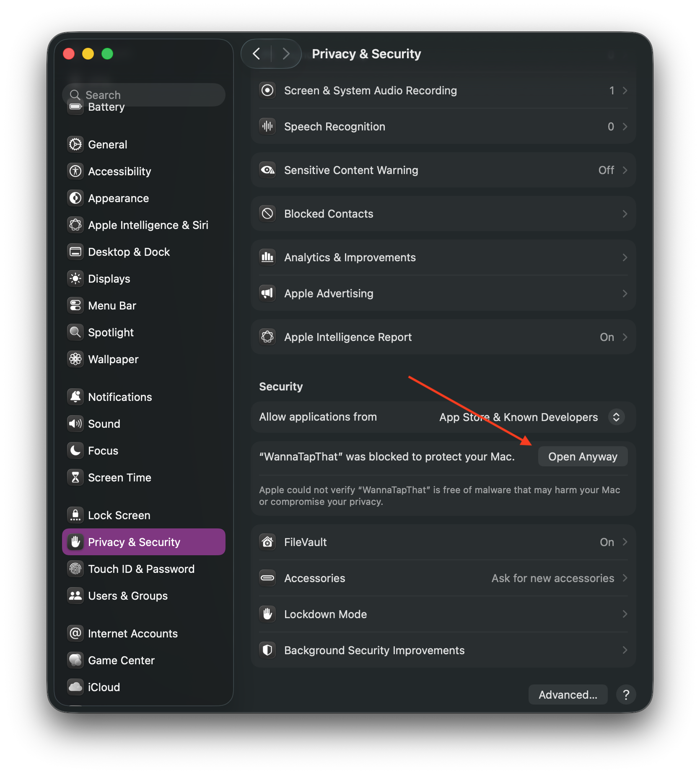This screenshot has width=700, height=775.
Task: Click the help question mark button
Action: click(x=626, y=694)
